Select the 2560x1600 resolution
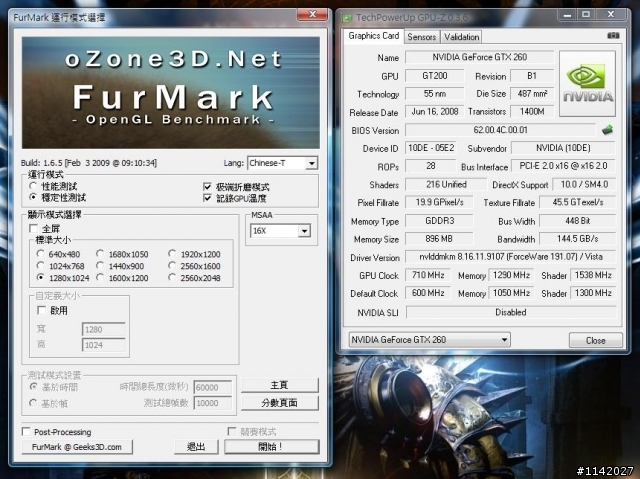This screenshot has height=479, width=640. pos(172,266)
